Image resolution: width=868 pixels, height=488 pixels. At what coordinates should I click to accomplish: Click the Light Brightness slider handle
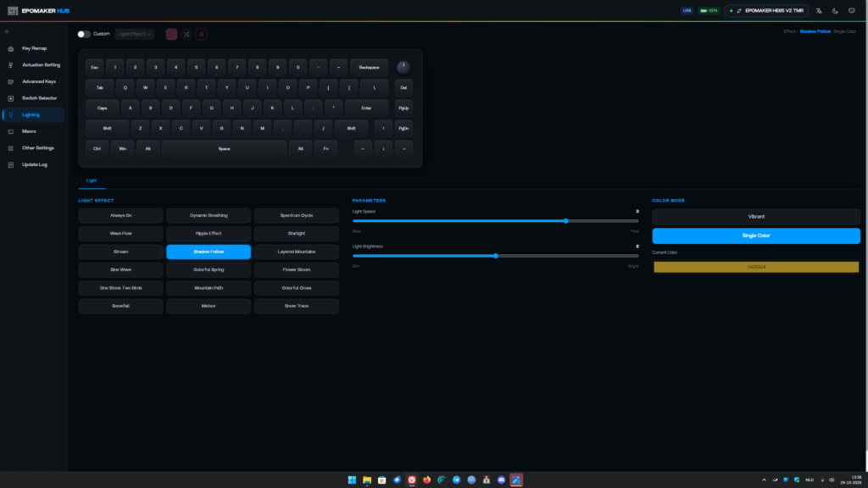(496, 256)
